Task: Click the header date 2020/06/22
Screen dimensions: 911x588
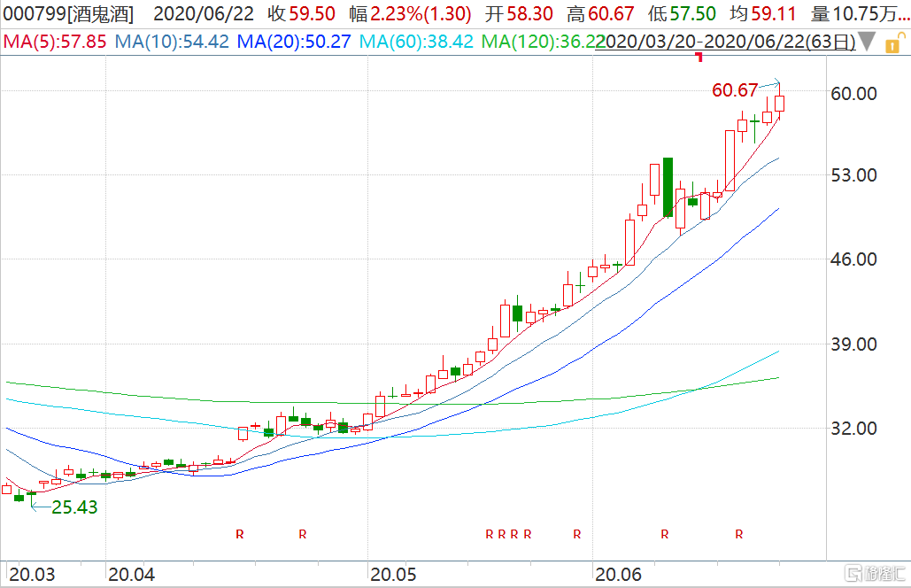Action: pyautogui.click(x=204, y=14)
